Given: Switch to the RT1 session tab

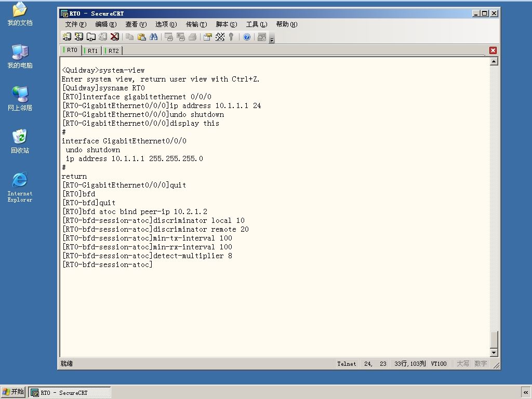Looking at the screenshot, I should [x=91, y=51].
